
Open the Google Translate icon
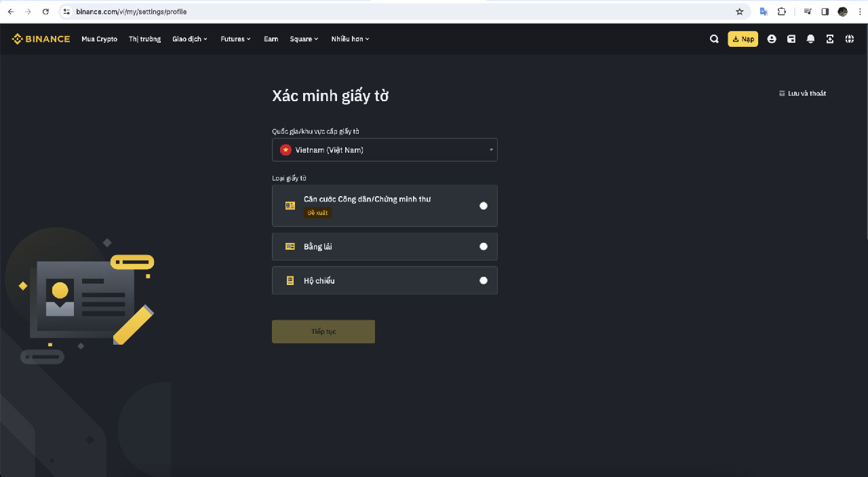[764, 12]
